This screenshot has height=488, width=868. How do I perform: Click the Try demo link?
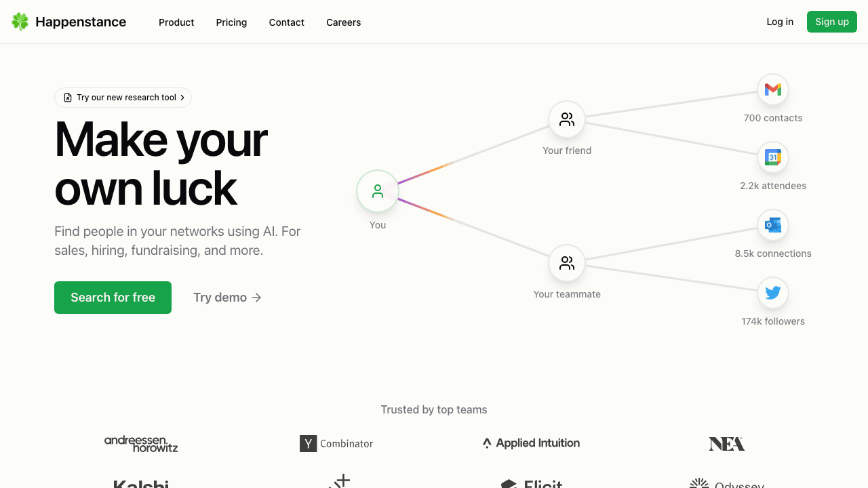pos(220,298)
